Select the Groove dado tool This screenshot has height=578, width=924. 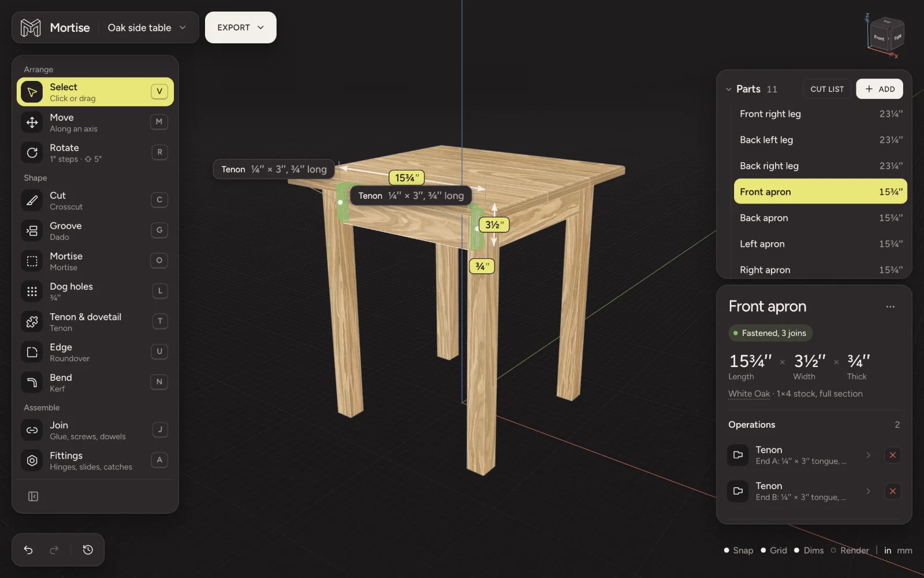tap(95, 231)
